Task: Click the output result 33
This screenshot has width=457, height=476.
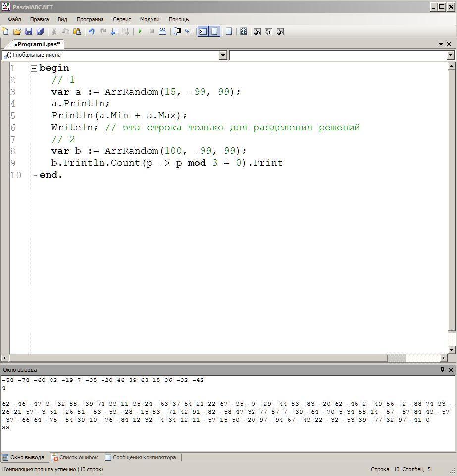Action: click(x=6, y=428)
